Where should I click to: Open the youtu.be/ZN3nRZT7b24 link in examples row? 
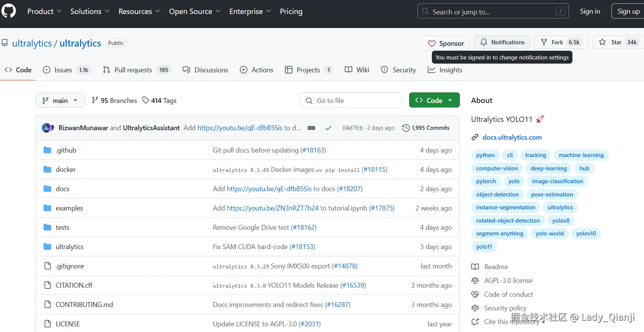click(273, 208)
